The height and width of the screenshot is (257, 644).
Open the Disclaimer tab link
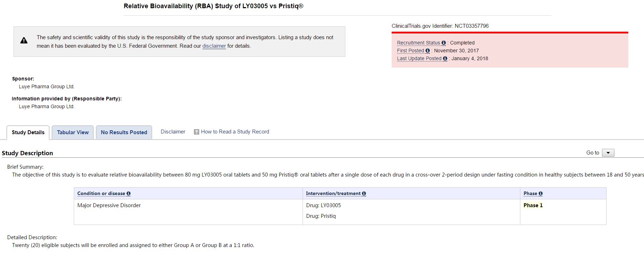pos(173,132)
